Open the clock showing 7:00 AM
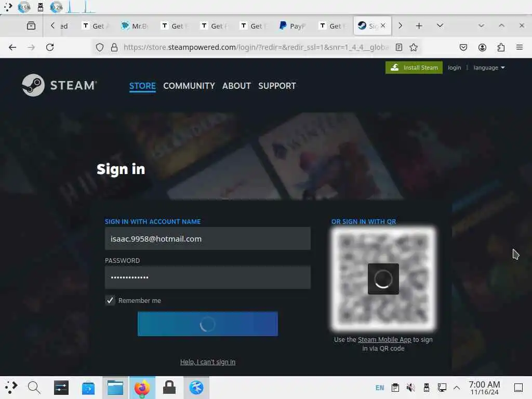Screen dimensions: 532x399 click(x=484, y=388)
